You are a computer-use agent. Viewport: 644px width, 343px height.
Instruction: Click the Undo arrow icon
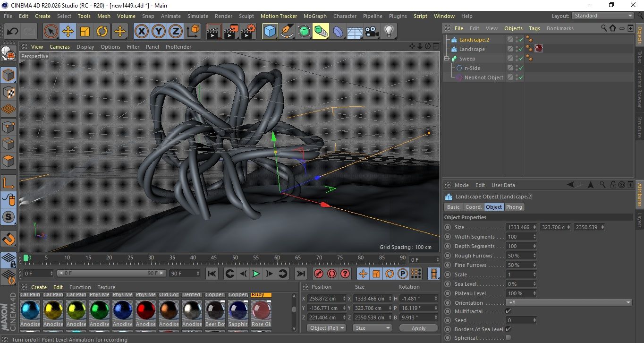[13, 32]
